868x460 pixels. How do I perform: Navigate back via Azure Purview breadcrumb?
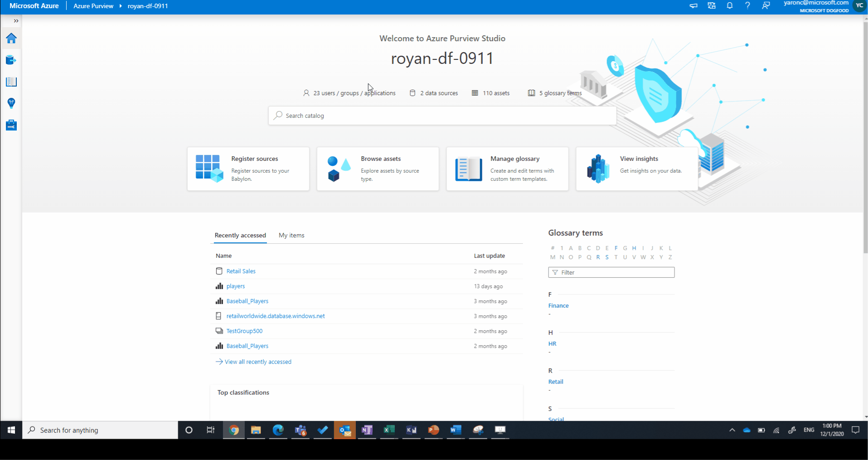(x=93, y=6)
